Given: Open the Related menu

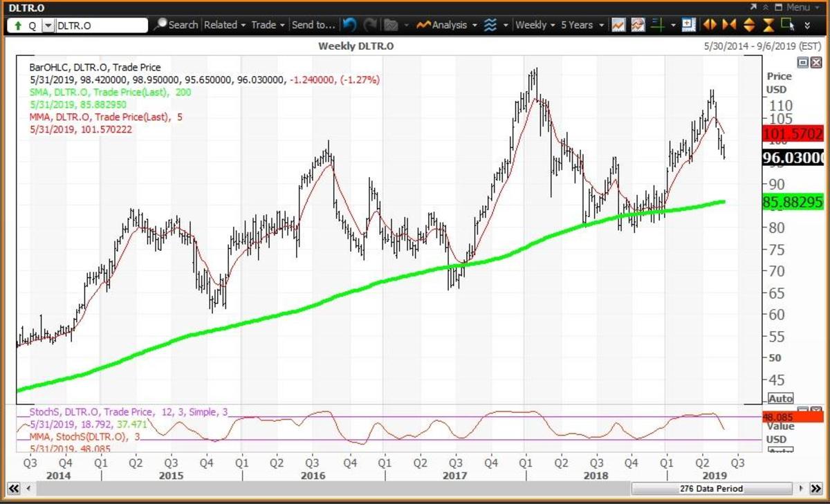Looking at the screenshot, I should [x=225, y=25].
